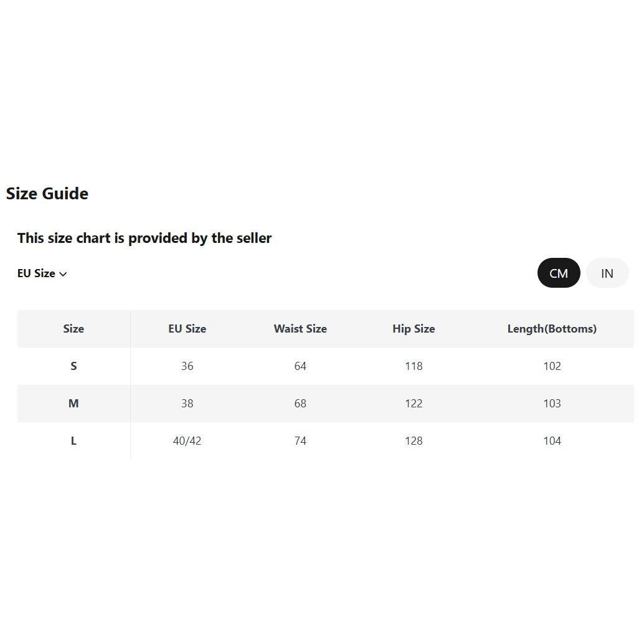
Task: Click hip value 118 in S row
Action: click(x=414, y=366)
